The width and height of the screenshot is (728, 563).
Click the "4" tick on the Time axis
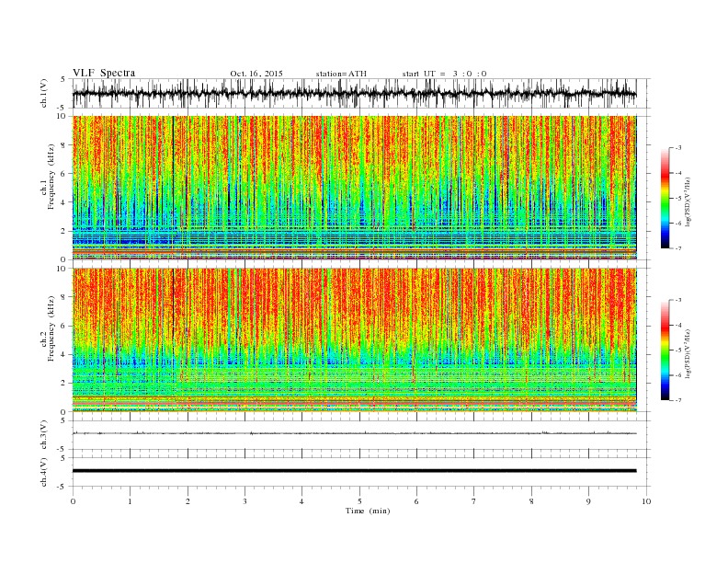(x=301, y=501)
